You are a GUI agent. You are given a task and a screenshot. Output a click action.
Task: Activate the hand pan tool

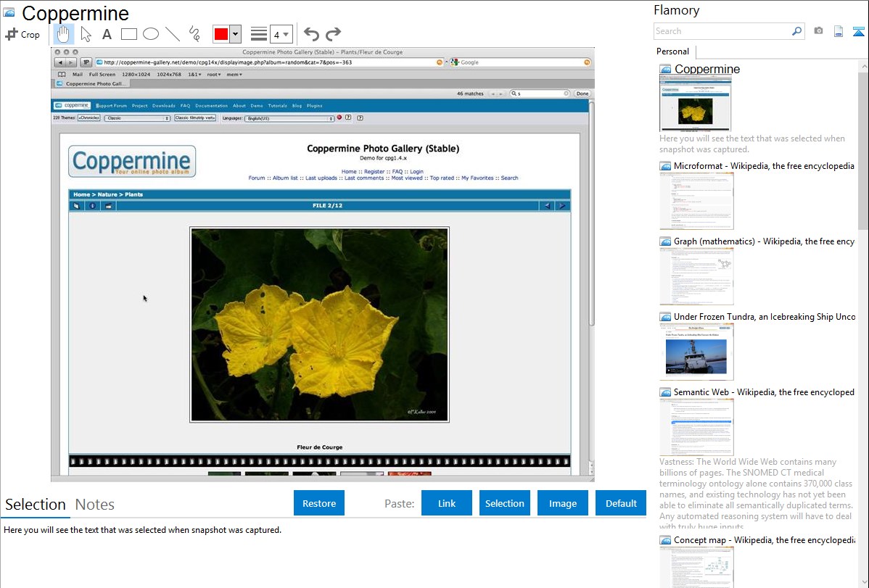coord(64,34)
